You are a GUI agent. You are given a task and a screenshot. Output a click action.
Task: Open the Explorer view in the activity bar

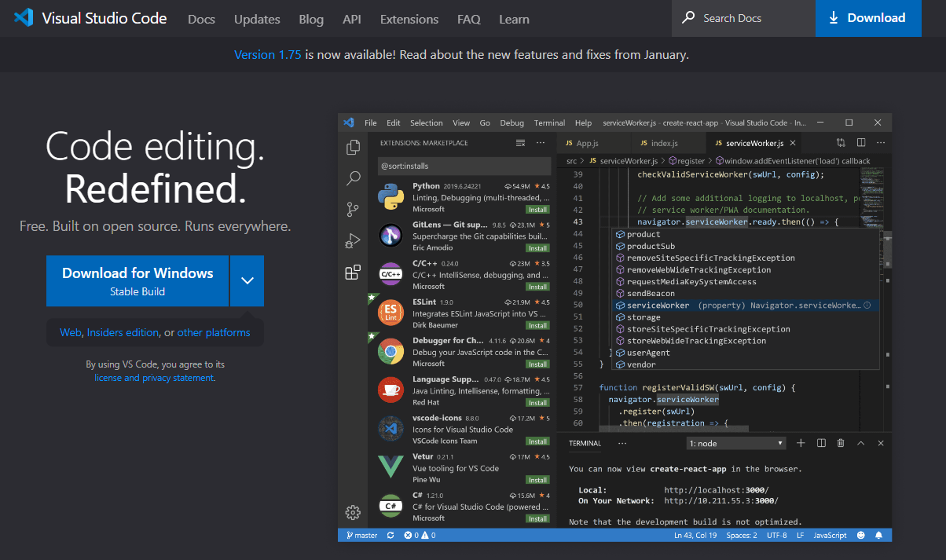click(x=353, y=147)
